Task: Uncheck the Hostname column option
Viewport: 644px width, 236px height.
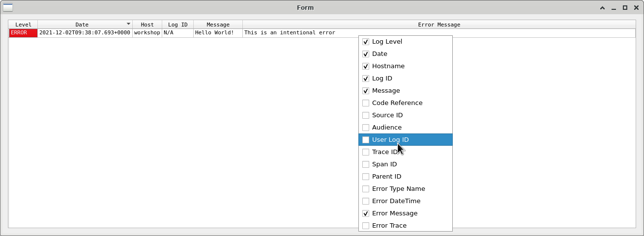Action: pyautogui.click(x=366, y=66)
